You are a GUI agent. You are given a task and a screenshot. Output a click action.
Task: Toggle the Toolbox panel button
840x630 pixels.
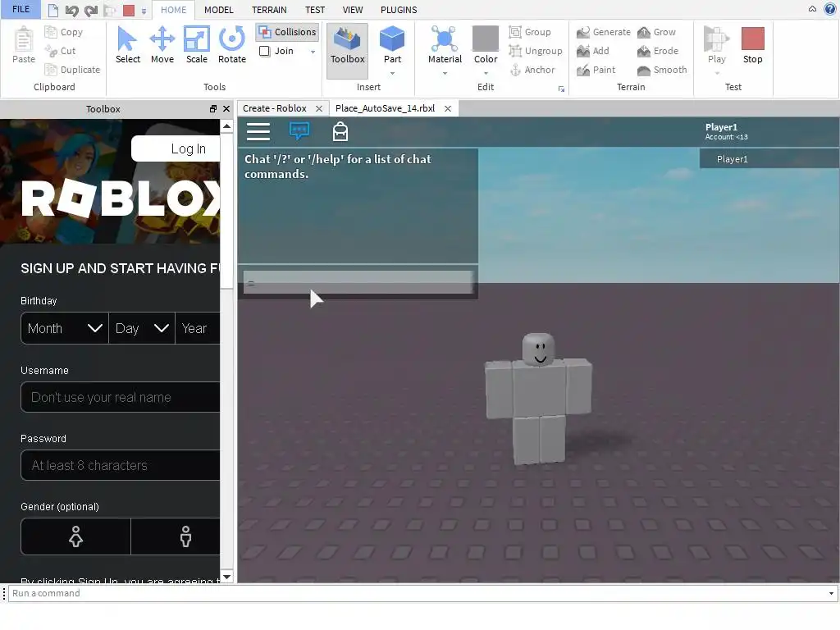click(x=347, y=49)
